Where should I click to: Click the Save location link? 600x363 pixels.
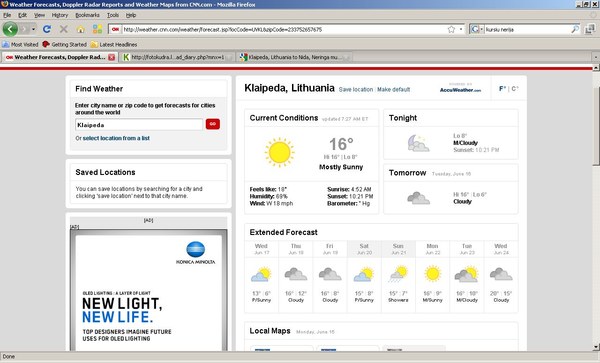356,90
